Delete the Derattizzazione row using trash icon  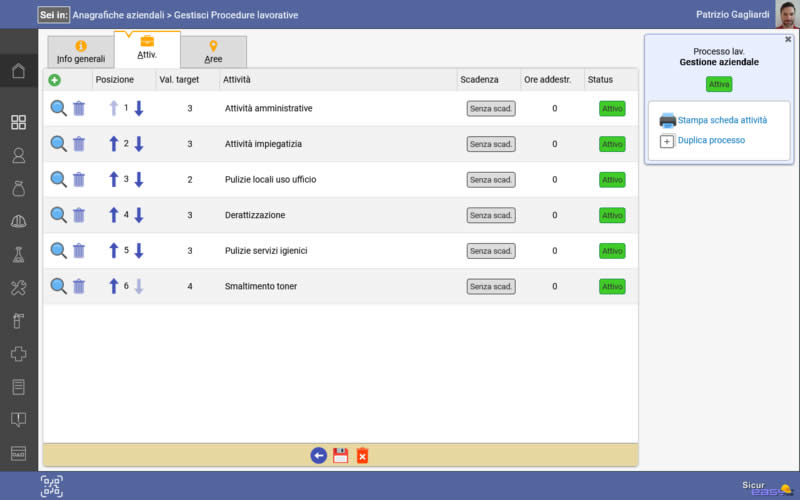point(79,215)
